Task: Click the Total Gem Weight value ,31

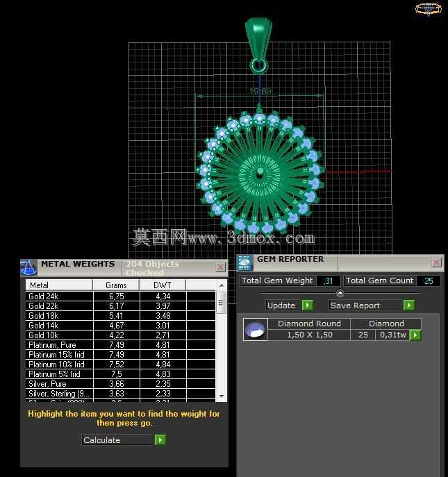Action: (328, 281)
